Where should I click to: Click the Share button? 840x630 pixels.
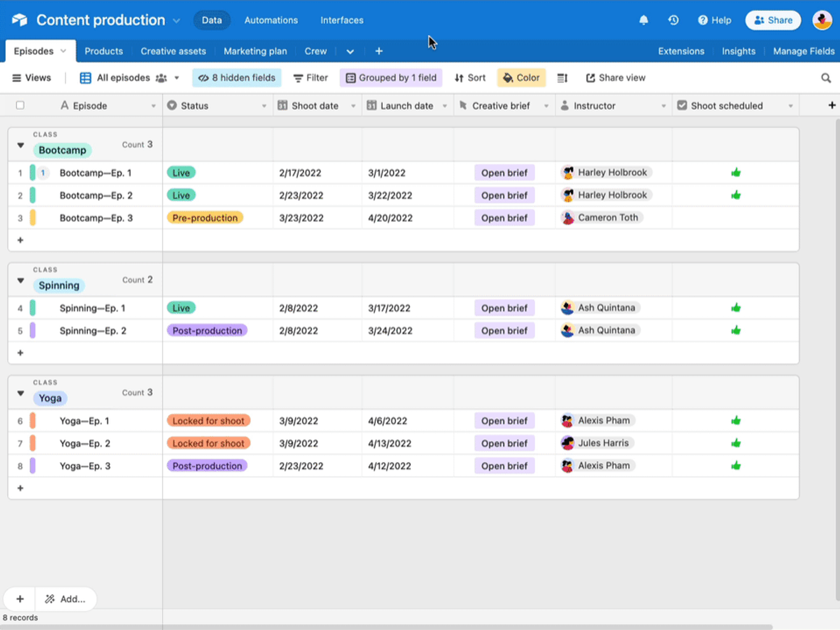coord(773,20)
